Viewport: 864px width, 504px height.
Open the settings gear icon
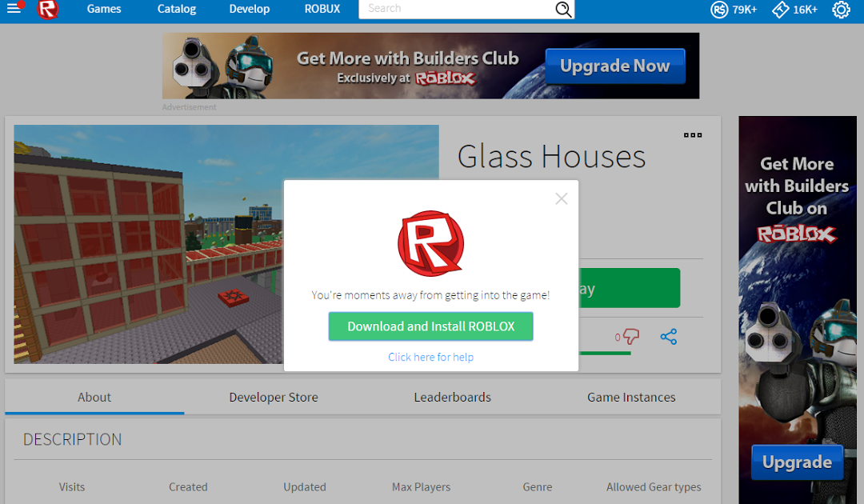pyautogui.click(x=841, y=10)
